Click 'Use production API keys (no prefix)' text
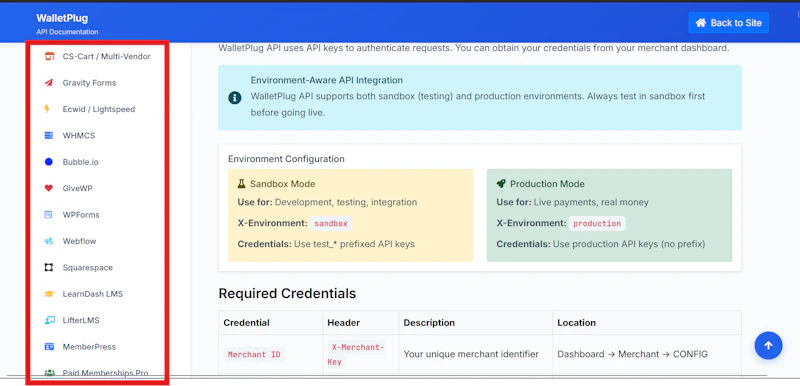The height and width of the screenshot is (386, 800). 629,244
